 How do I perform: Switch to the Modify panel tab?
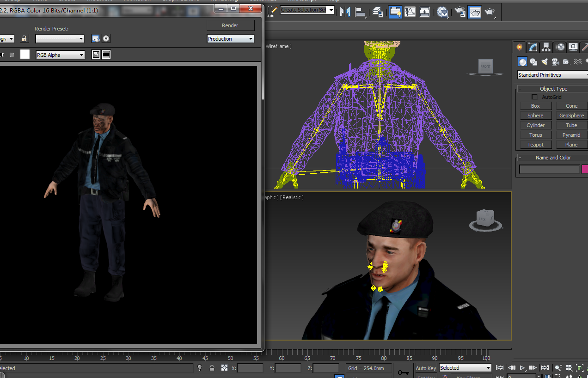533,47
